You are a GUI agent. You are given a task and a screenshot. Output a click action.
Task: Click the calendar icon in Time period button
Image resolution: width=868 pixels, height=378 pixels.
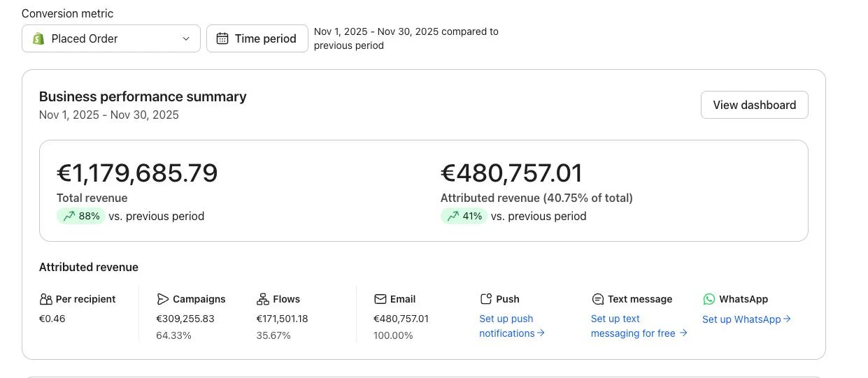coord(222,38)
